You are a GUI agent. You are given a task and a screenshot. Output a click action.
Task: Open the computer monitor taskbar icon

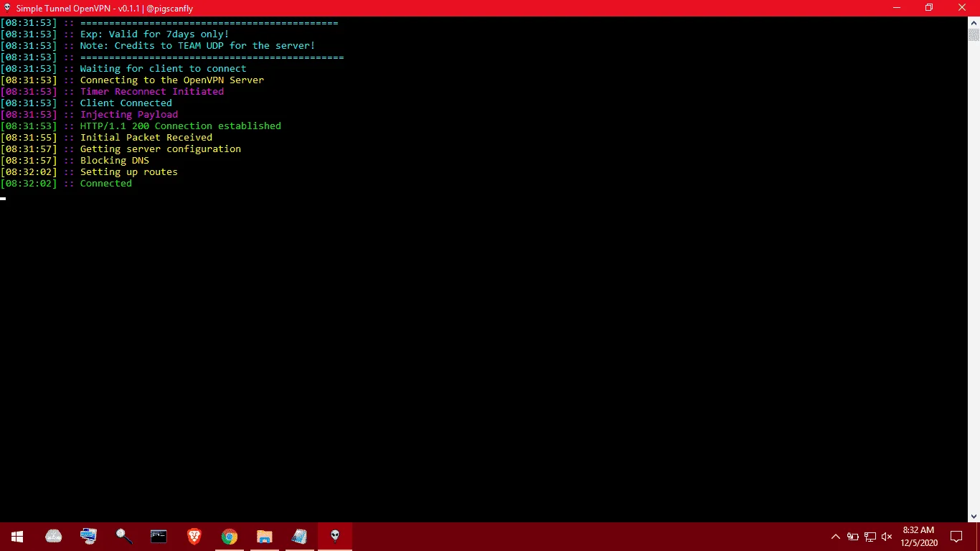[89, 536]
